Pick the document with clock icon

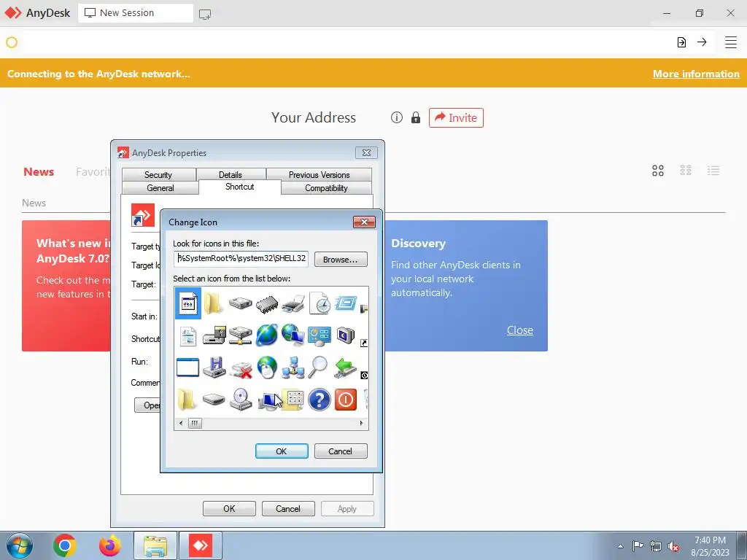320,303
